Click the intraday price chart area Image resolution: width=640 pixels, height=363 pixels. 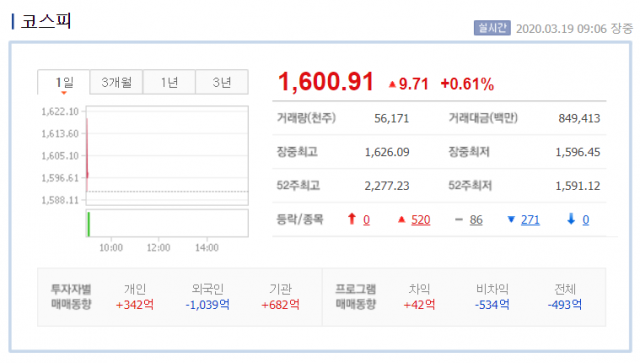(167, 155)
